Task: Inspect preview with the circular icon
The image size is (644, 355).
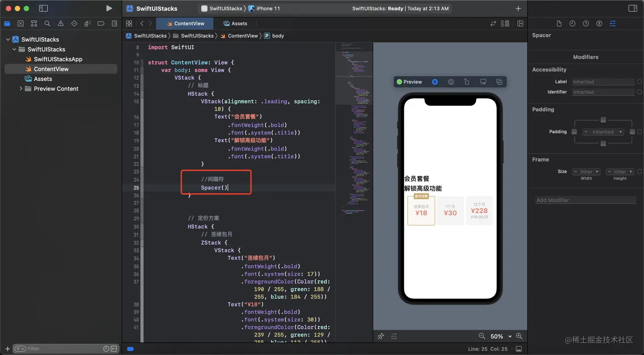Action: click(451, 82)
